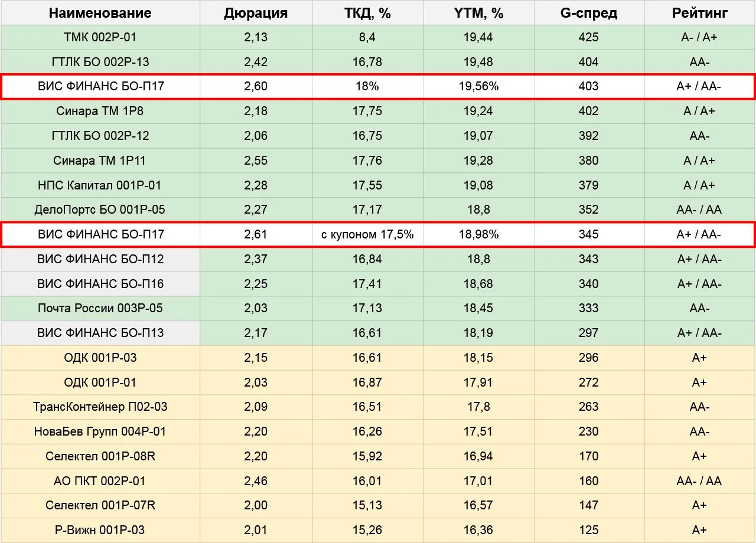Click the ТКД value 18%
The image size is (756, 543).
(x=367, y=86)
